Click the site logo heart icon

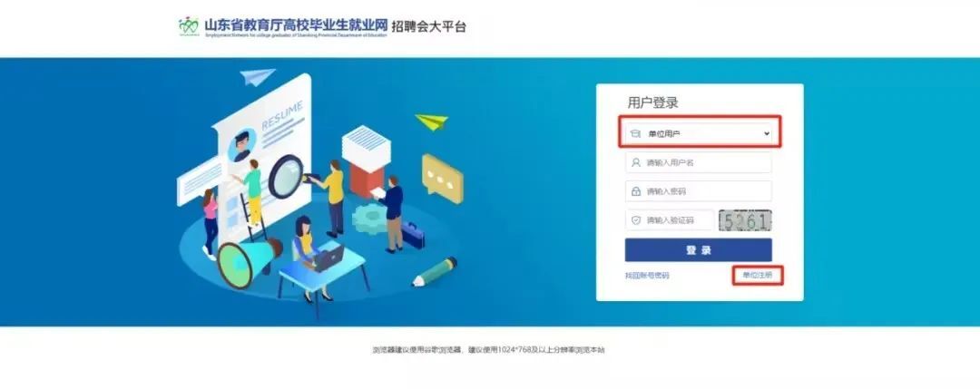pos(188,25)
